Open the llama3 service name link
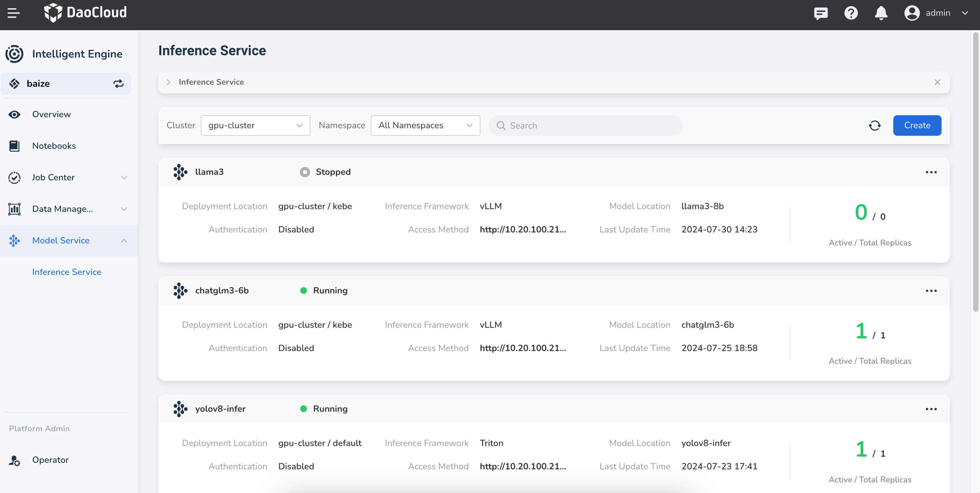980x493 pixels. pyautogui.click(x=209, y=172)
